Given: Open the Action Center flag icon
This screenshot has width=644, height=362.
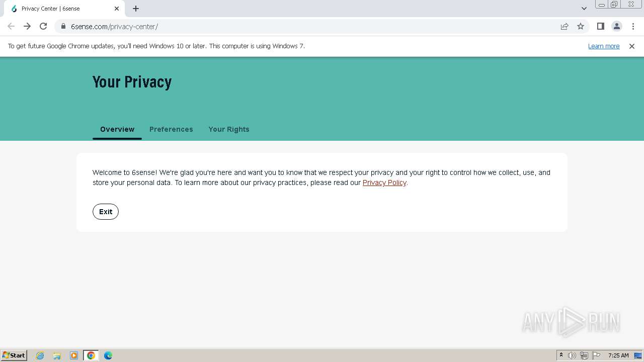Looking at the screenshot, I should pos(596,355).
